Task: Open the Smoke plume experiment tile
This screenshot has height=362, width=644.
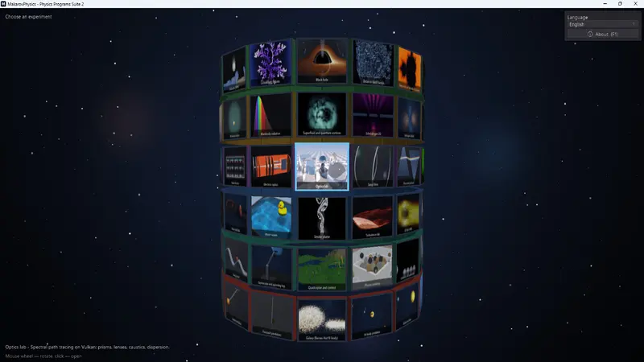Action: point(322,218)
